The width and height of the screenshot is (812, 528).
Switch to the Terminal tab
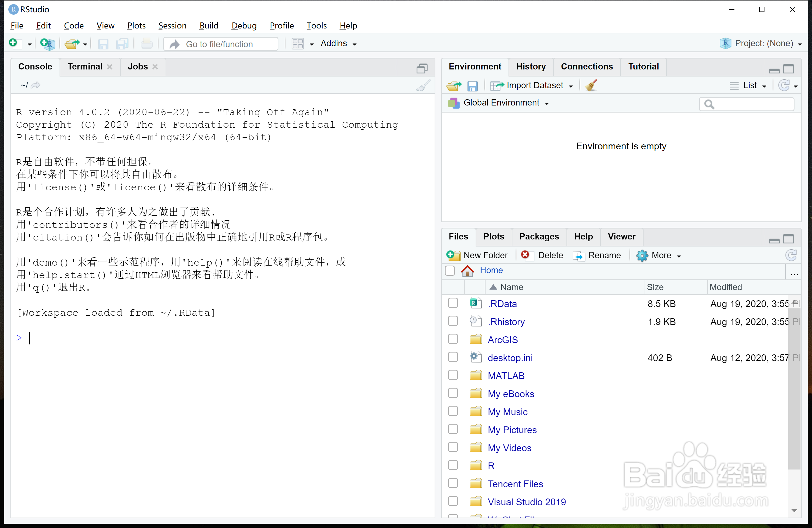click(x=85, y=67)
